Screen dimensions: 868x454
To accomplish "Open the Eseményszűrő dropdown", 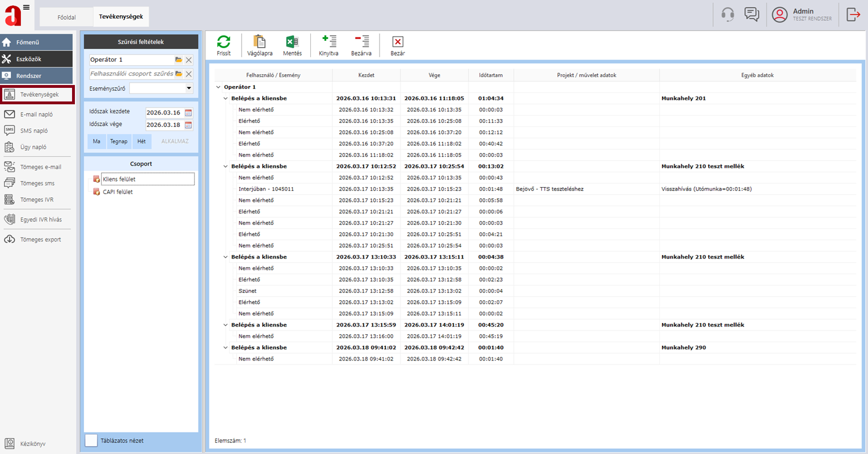I will click(x=189, y=88).
